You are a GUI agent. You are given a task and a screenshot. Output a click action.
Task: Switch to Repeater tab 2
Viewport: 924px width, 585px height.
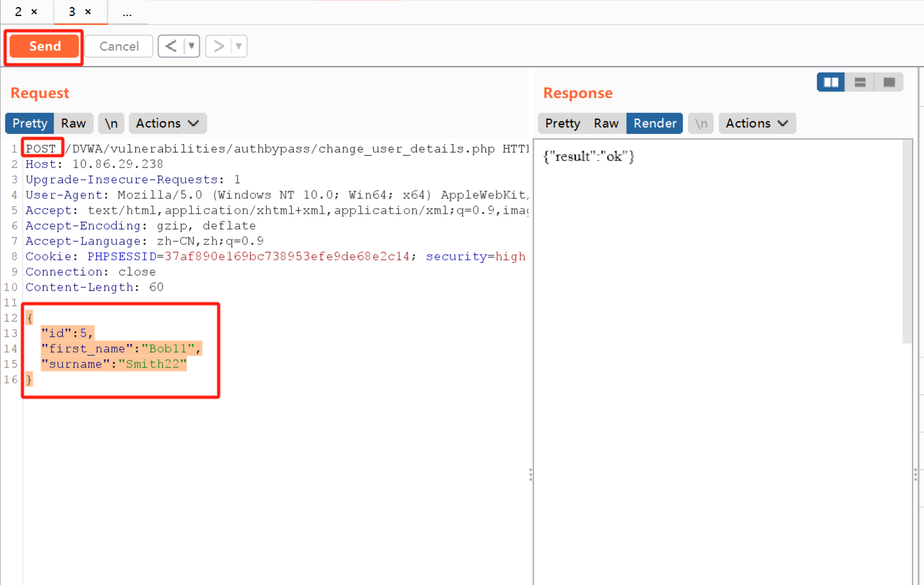click(x=19, y=12)
